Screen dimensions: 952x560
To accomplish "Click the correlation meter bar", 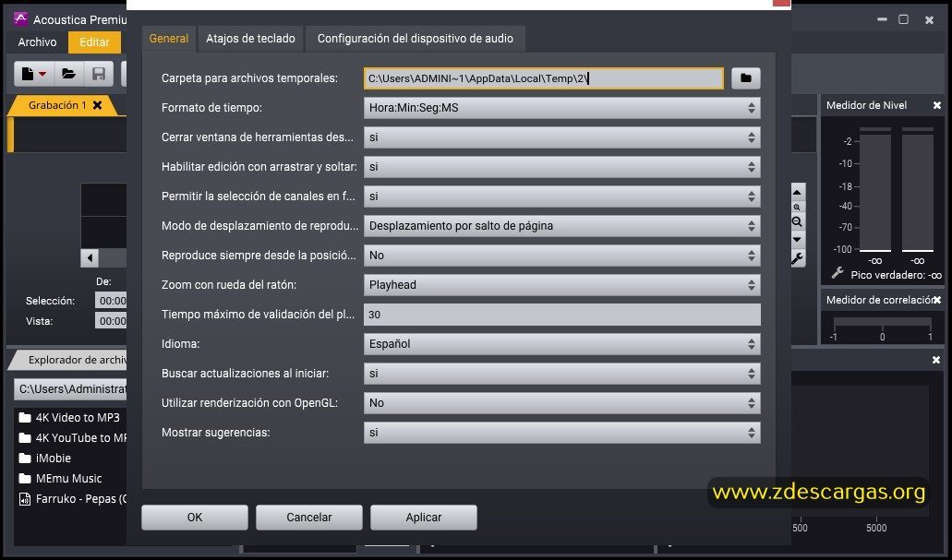I will point(882,322).
